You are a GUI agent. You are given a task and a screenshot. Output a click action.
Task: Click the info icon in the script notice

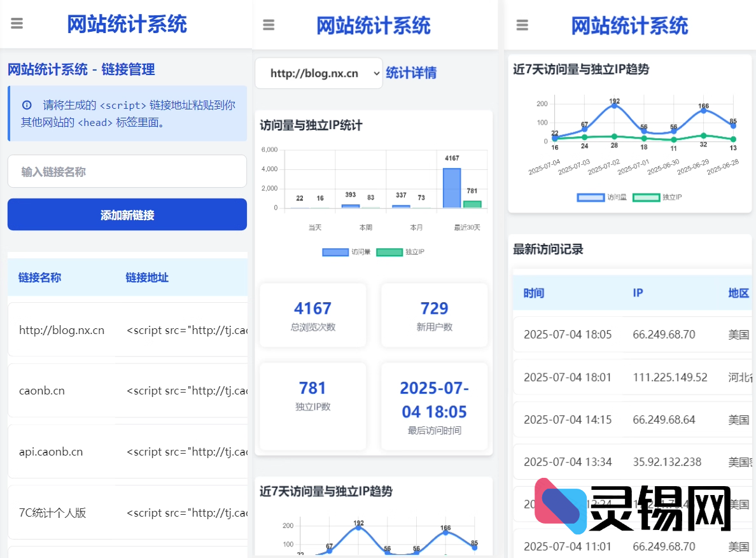[x=25, y=106]
